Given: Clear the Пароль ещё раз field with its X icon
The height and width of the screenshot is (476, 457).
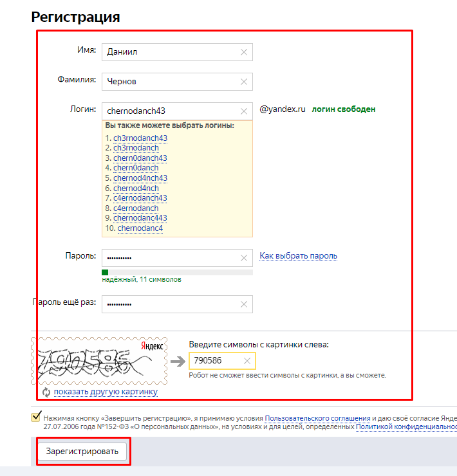Looking at the screenshot, I should click(x=244, y=304).
